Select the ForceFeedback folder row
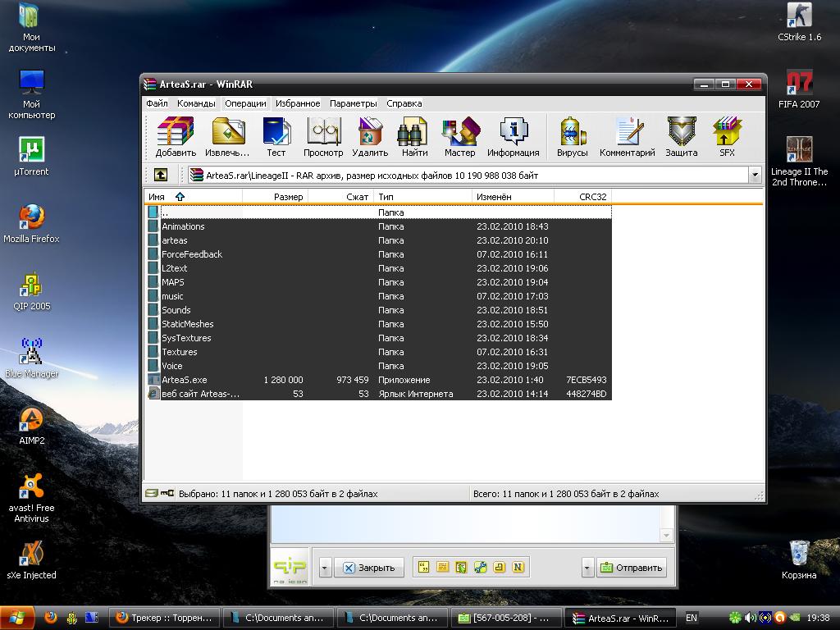Image resolution: width=840 pixels, height=630 pixels. coord(379,254)
